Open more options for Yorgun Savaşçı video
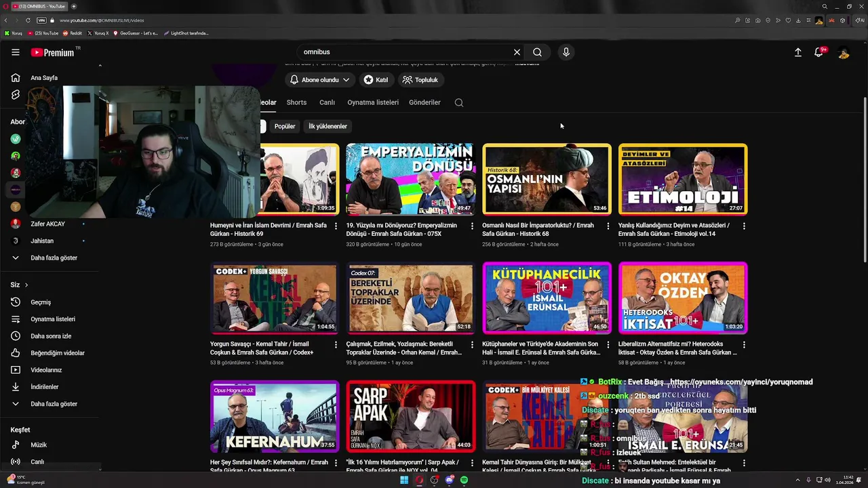Viewport: 868px width, 488px height. pos(336,344)
